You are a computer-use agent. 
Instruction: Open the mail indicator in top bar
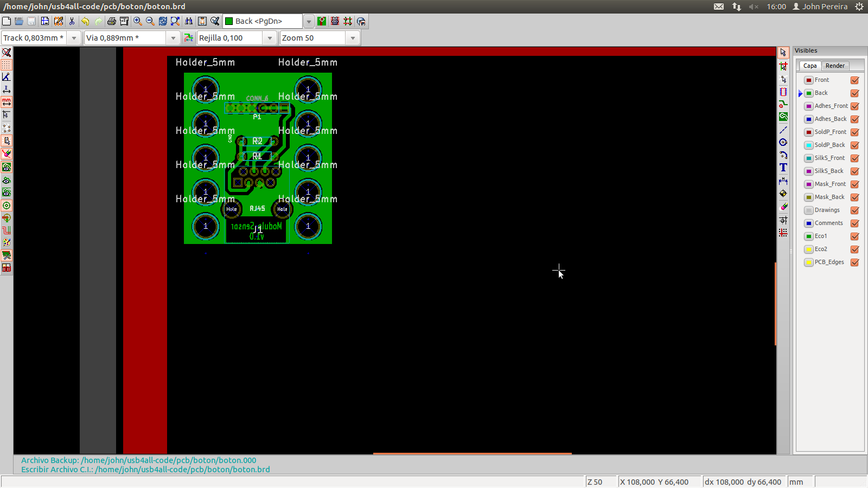719,7
